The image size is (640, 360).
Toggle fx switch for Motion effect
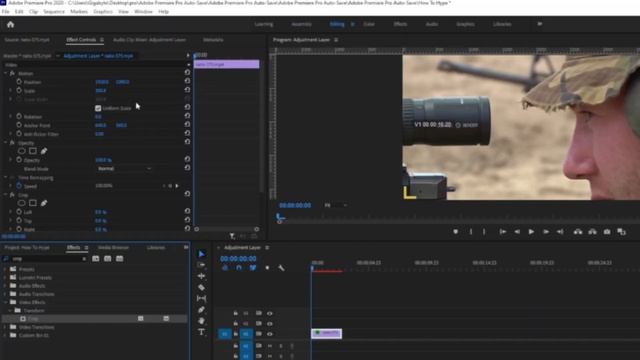(x=12, y=73)
